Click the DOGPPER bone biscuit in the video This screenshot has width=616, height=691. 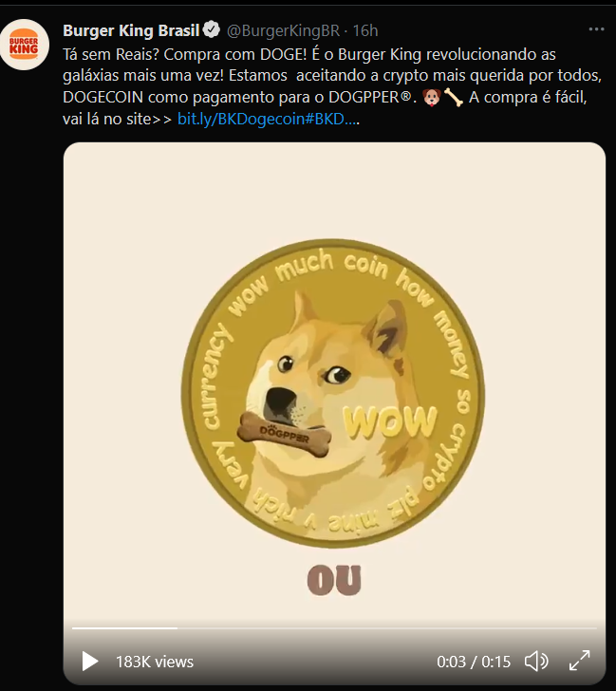(284, 434)
